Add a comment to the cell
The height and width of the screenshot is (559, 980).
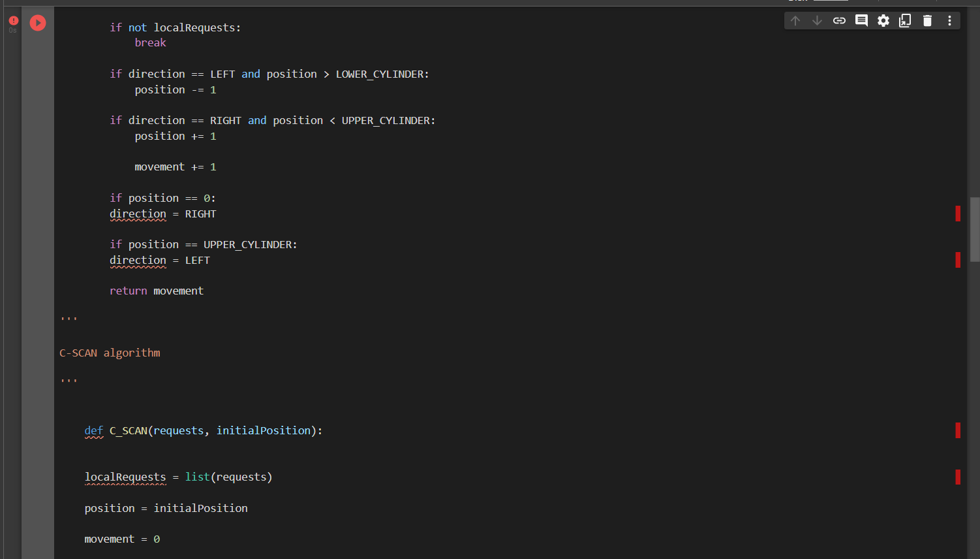861,20
